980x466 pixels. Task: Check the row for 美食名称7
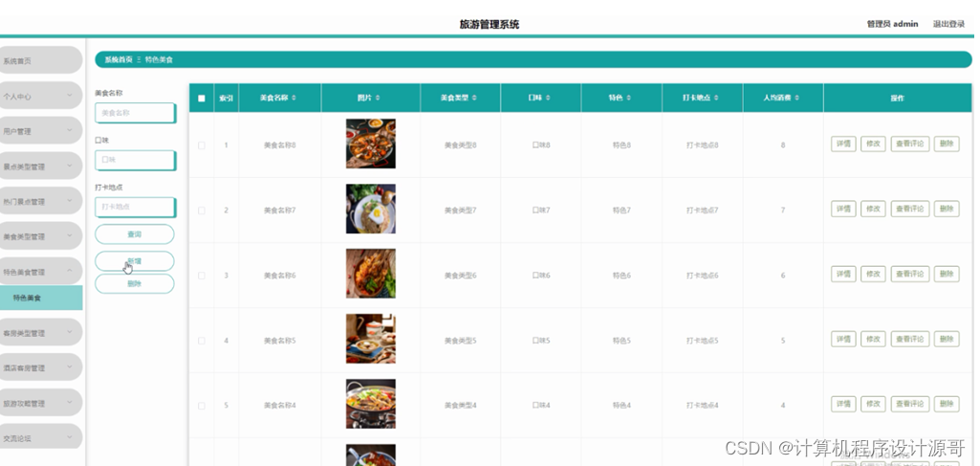201,211
